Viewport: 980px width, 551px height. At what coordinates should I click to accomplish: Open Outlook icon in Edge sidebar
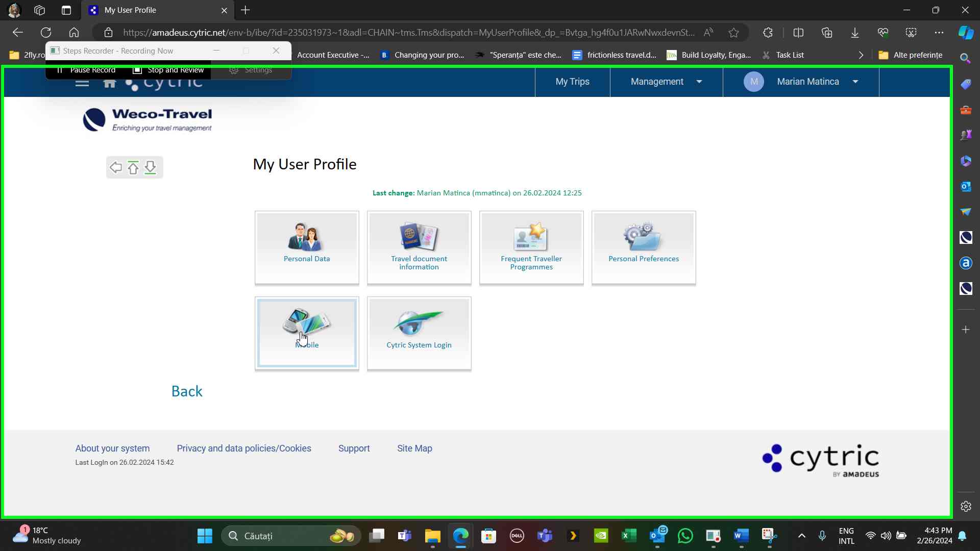[966, 187]
